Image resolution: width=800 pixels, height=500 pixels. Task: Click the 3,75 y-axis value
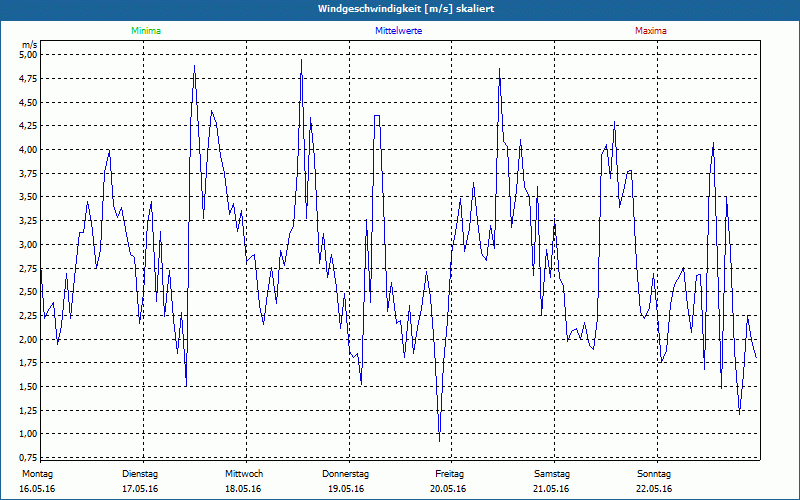29,173
